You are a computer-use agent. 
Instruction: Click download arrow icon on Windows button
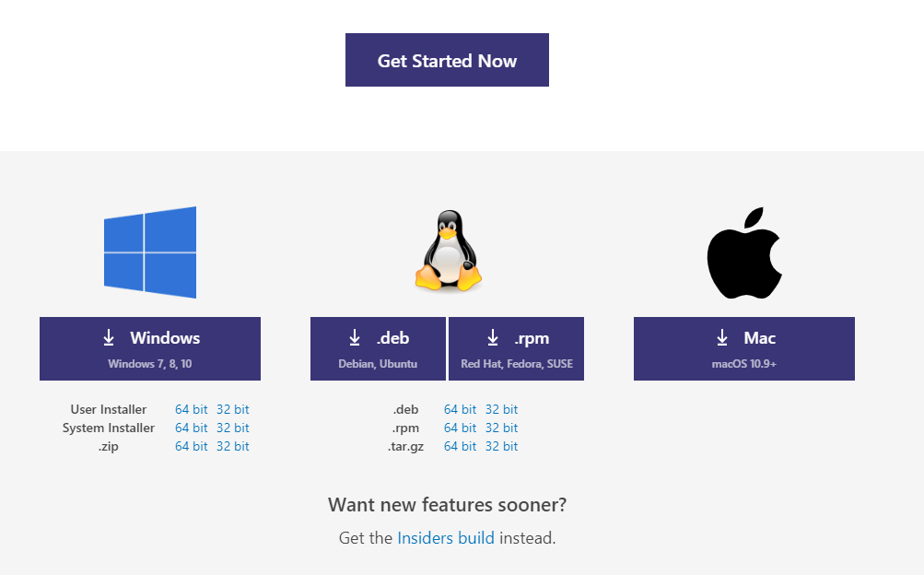coord(109,337)
